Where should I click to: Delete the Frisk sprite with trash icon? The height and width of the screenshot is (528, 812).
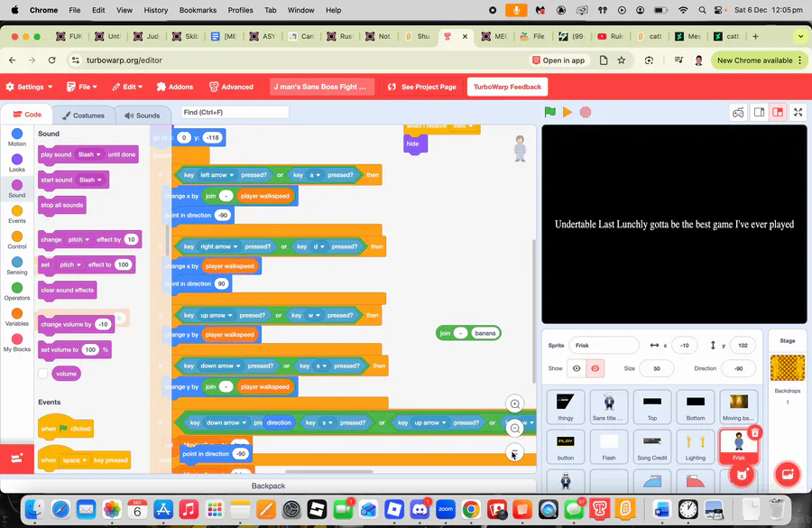[755, 432]
